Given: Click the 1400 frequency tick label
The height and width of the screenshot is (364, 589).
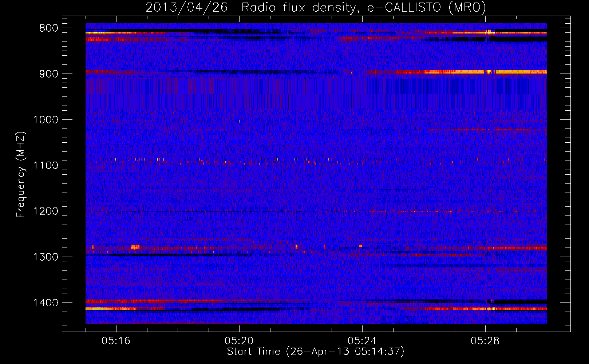Looking at the screenshot, I should 46,303.
